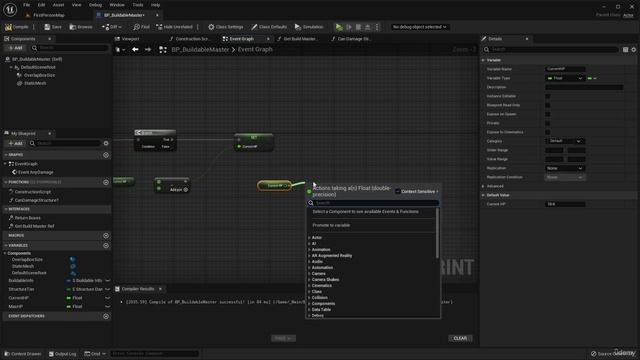
Task: Add a new function with plus icon
Action: point(106,182)
